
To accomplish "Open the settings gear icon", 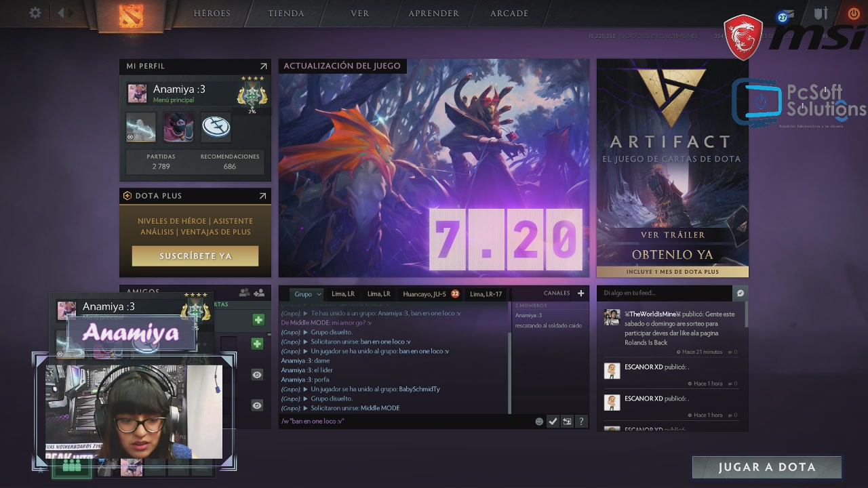I will [x=35, y=13].
